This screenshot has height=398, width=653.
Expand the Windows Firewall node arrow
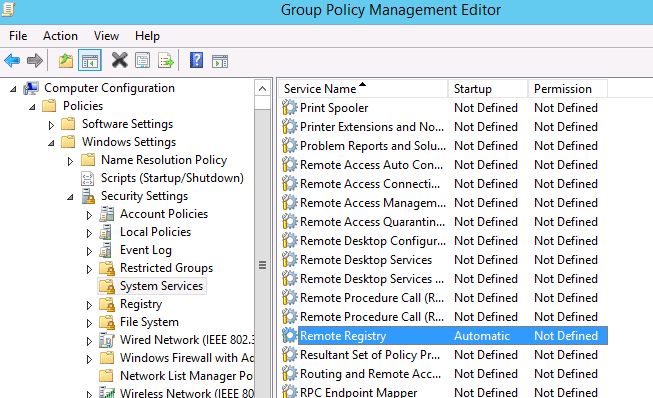click(89, 359)
